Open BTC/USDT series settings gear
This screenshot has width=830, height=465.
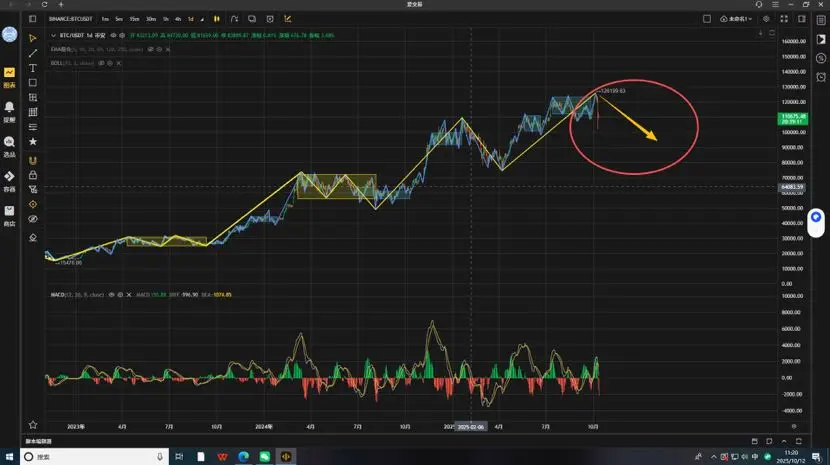(x=122, y=35)
